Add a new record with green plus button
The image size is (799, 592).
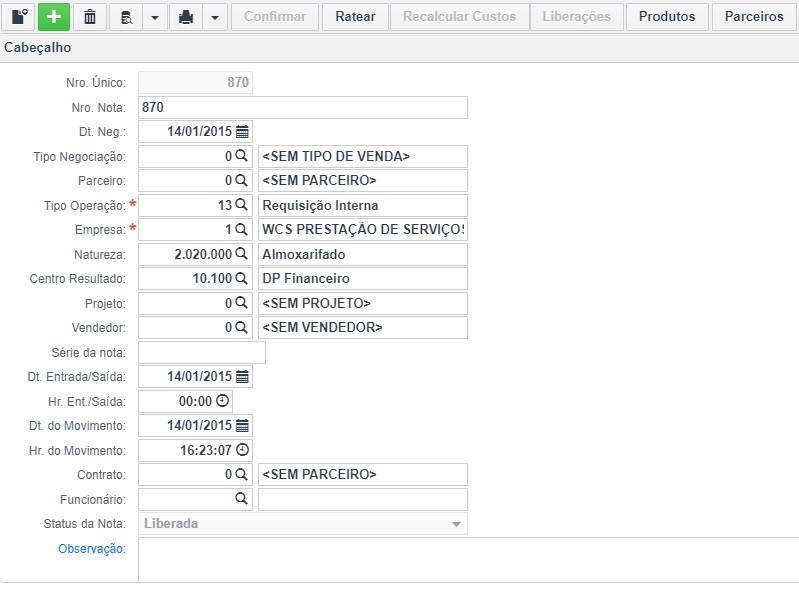point(54,17)
